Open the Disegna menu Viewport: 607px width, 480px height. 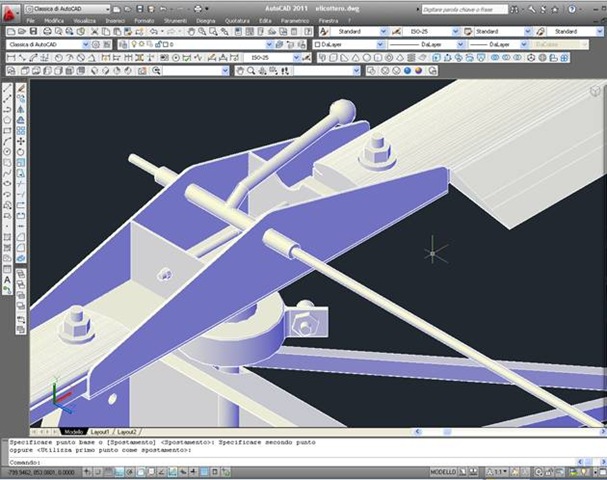click(x=205, y=20)
